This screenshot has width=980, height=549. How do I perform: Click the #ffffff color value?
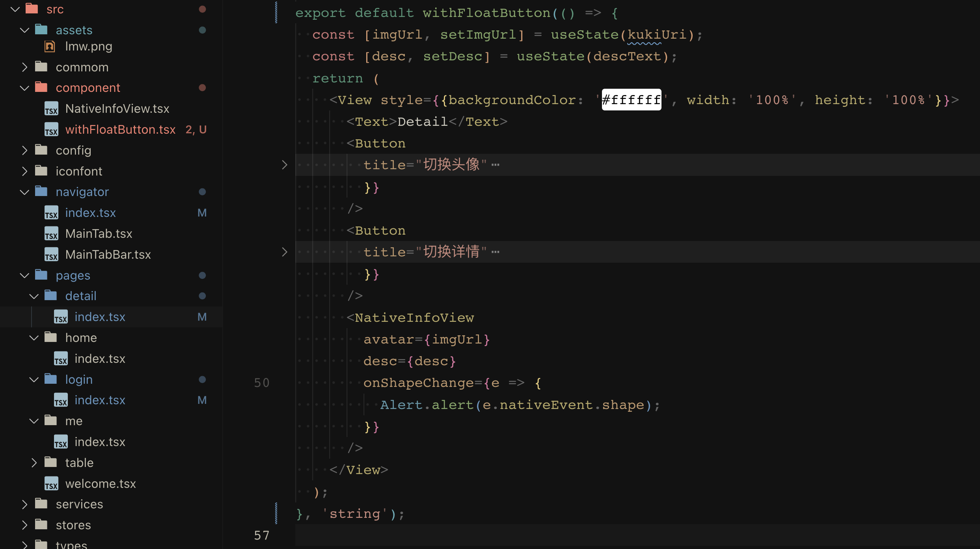tap(632, 100)
